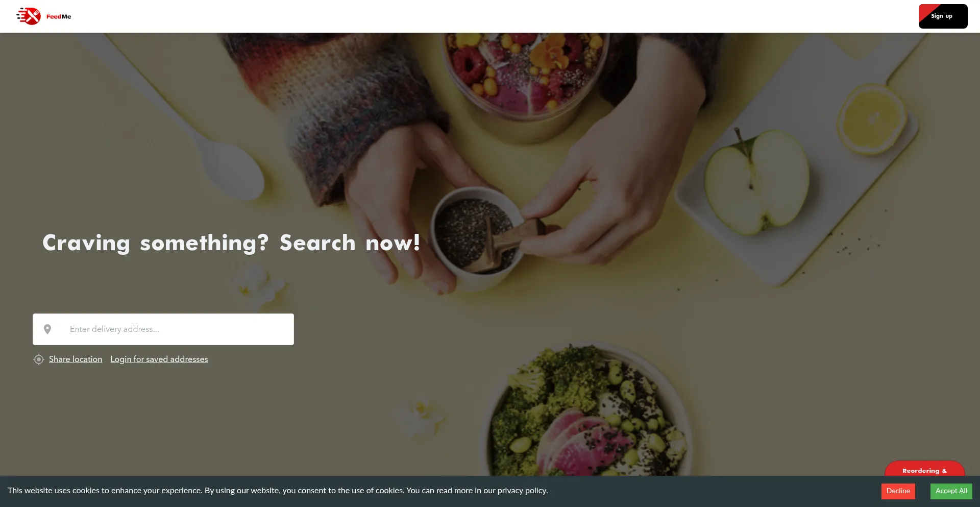Screen dimensions: 980x507
Task: Open the Sign up button
Action: [x=943, y=16]
